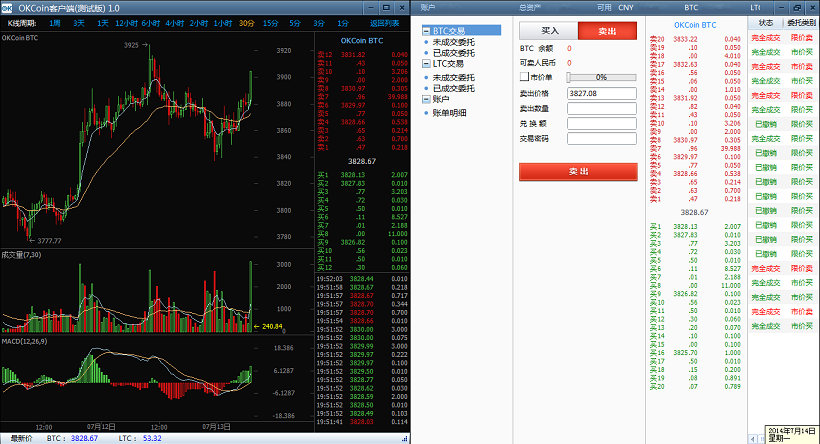This screenshot has height=444, width=820.
Task: Click the 返回列表 return to list link
Action: coord(384,22)
